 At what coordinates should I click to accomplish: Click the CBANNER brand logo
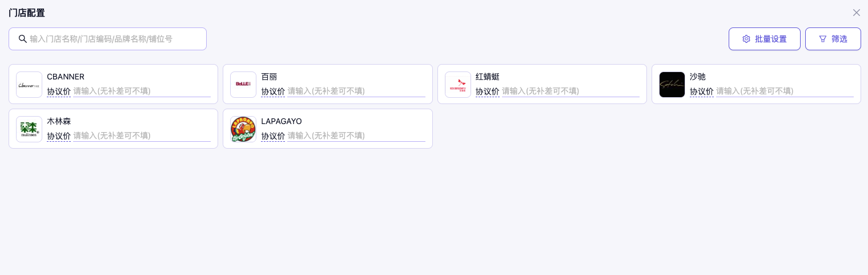29,85
